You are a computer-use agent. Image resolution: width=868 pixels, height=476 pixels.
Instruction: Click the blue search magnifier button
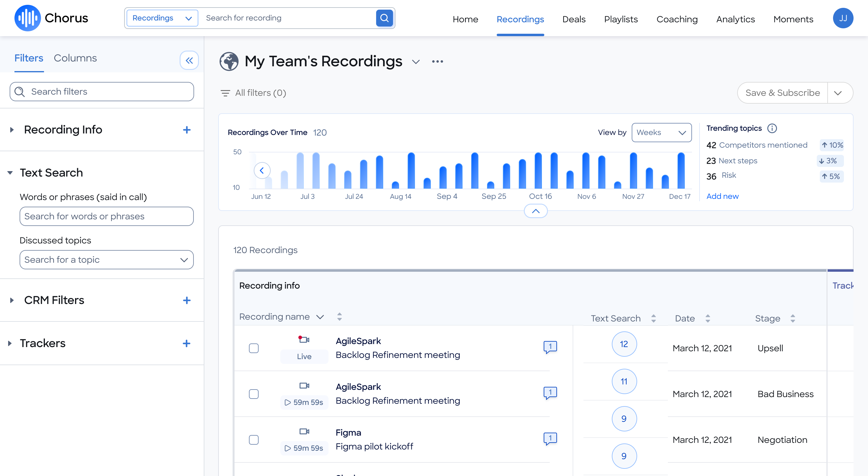coord(384,18)
